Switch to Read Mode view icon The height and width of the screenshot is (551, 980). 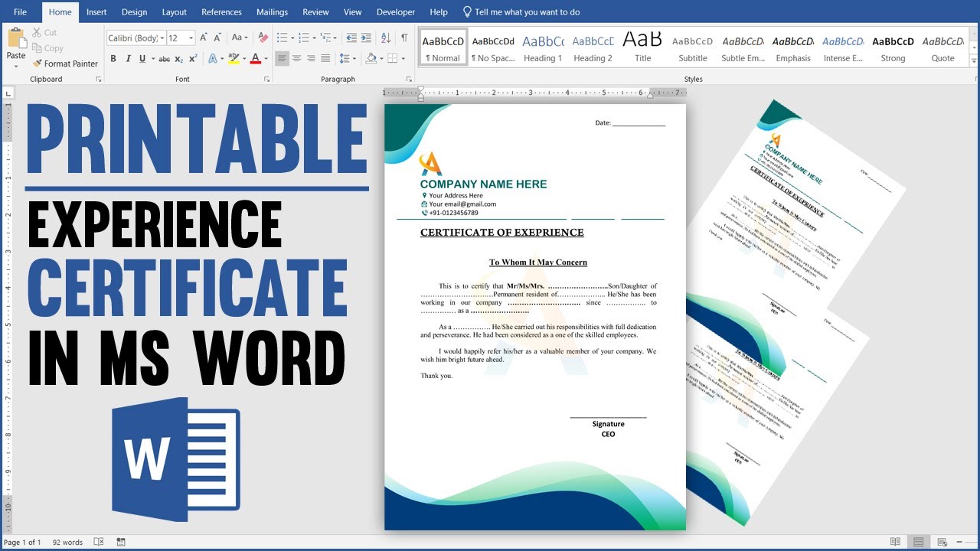click(x=895, y=543)
